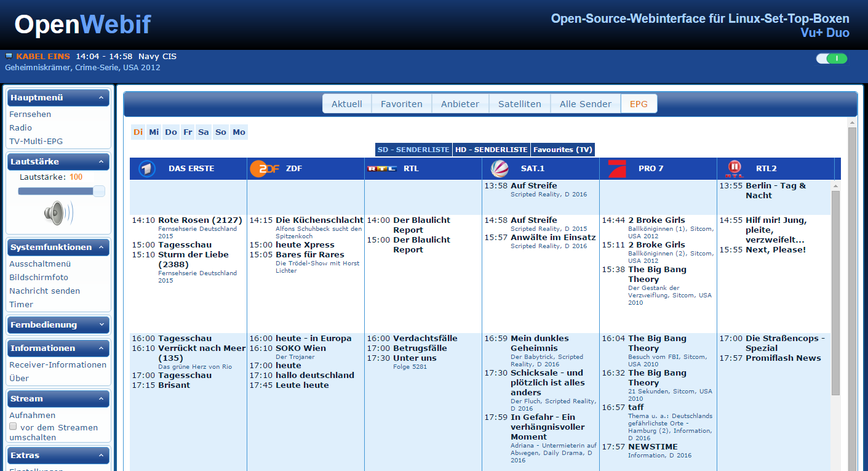The height and width of the screenshot is (471, 868).
Task: Open the Timer link
Action: pos(21,305)
